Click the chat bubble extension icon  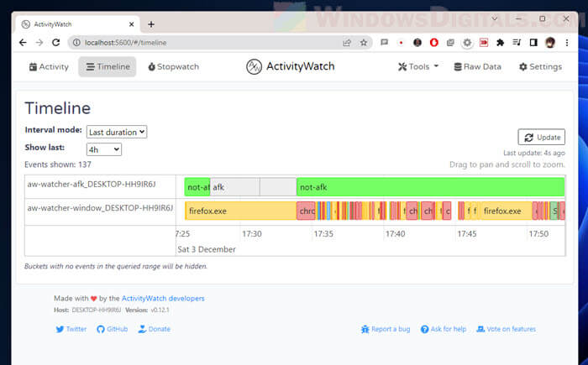(385, 43)
